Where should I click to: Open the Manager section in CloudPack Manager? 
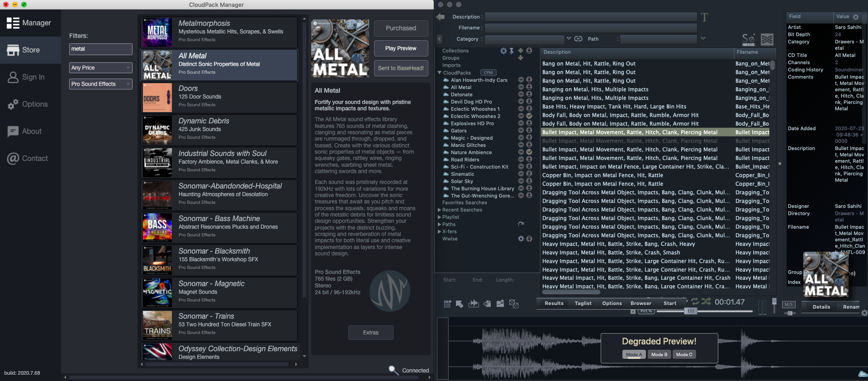point(30,23)
